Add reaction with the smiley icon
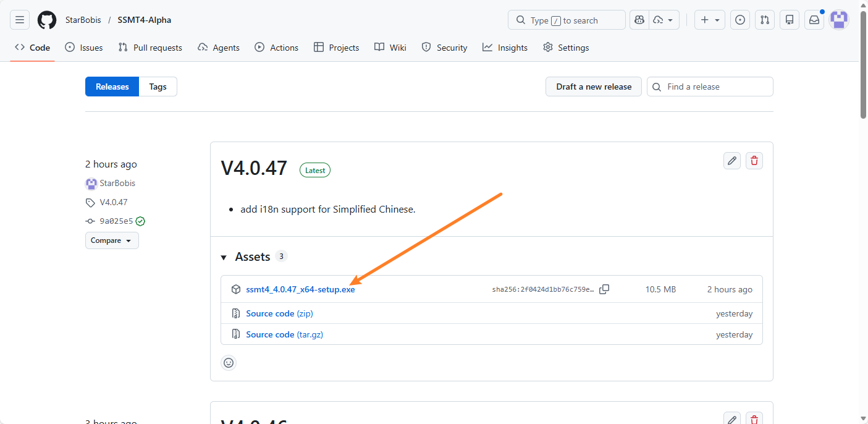This screenshot has width=868, height=424. (x=229, y=363)
